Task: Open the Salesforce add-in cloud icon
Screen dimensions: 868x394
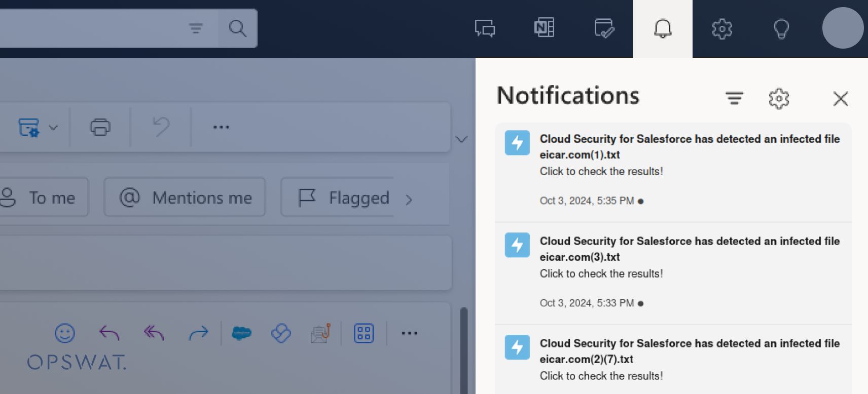Action: [x=241, y=333]
